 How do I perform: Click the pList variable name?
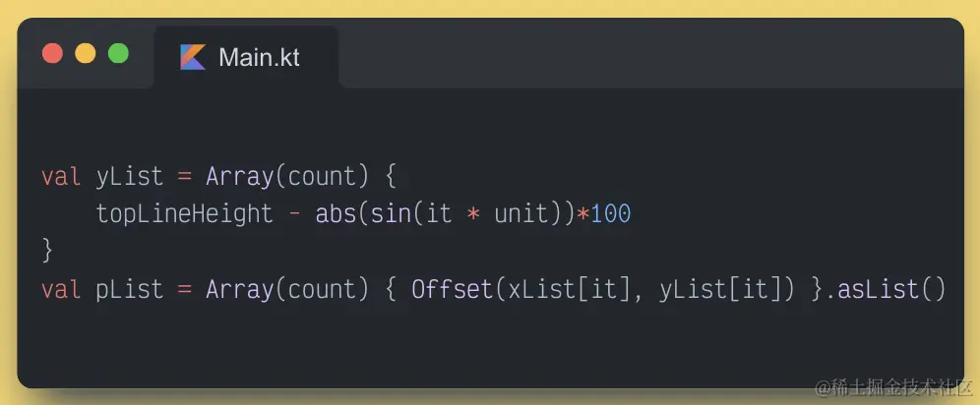(x=130, y=290)
